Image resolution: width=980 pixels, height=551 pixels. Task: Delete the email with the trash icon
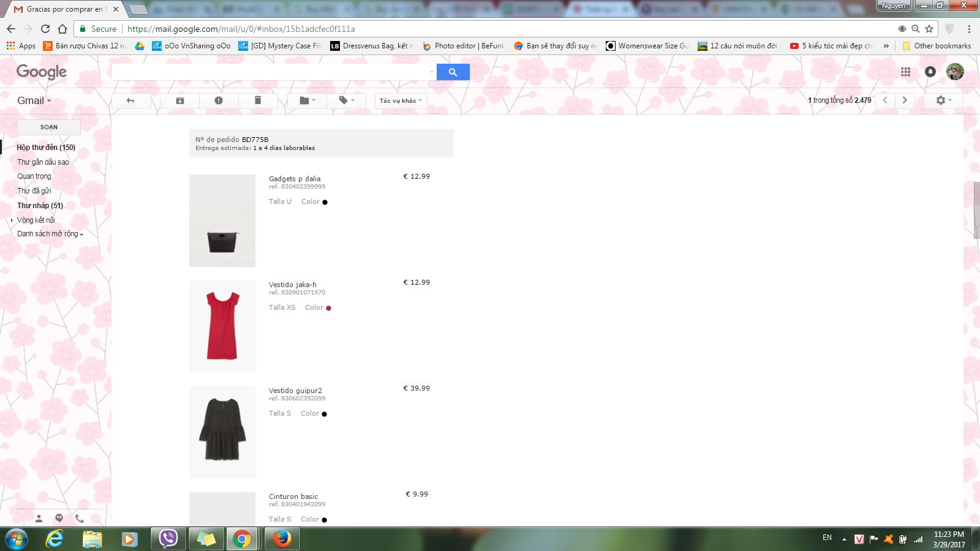258,100
